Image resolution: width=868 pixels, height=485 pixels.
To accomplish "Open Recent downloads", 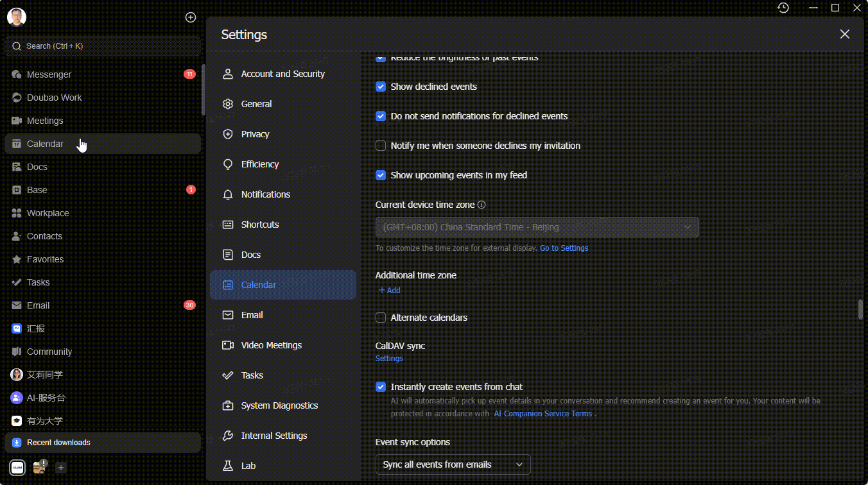I will [103, 443].
